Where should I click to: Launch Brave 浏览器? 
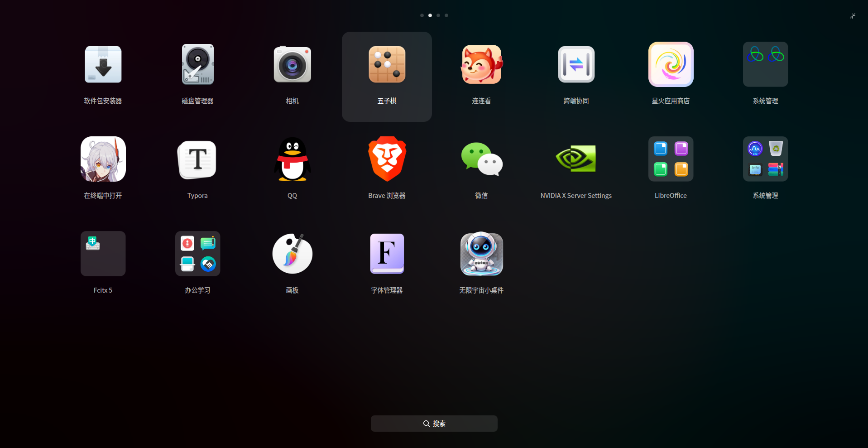click(387, 159)
